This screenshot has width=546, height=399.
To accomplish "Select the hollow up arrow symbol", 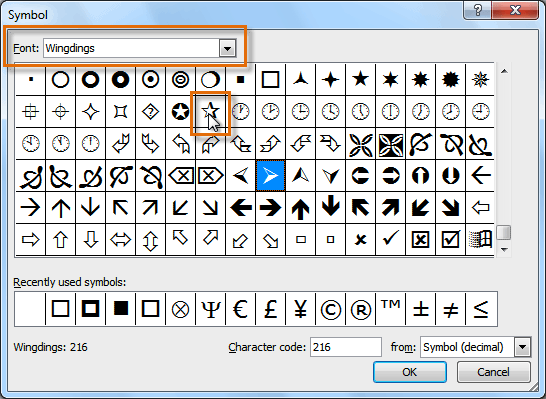I will point(61,239).
